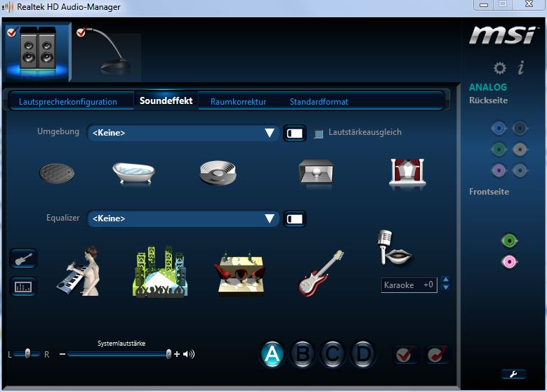Click the green rear audio jack
This screenshot has width=547, height=392.
(x=499, y=150)
